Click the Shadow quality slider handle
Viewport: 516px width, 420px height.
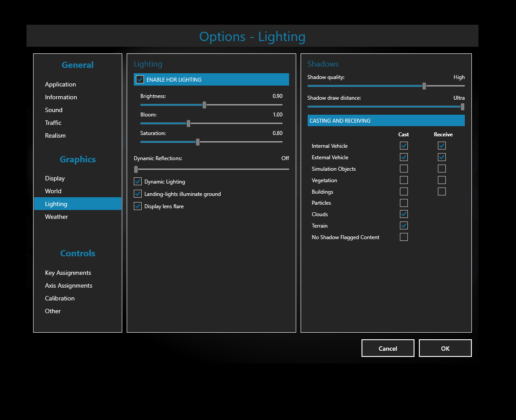tap(424, 86)
